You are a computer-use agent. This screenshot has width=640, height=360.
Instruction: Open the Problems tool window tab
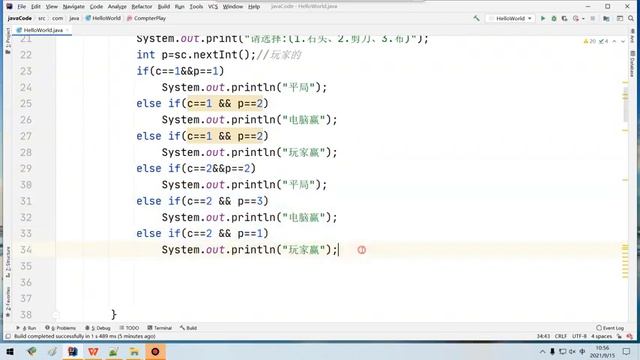60,328
